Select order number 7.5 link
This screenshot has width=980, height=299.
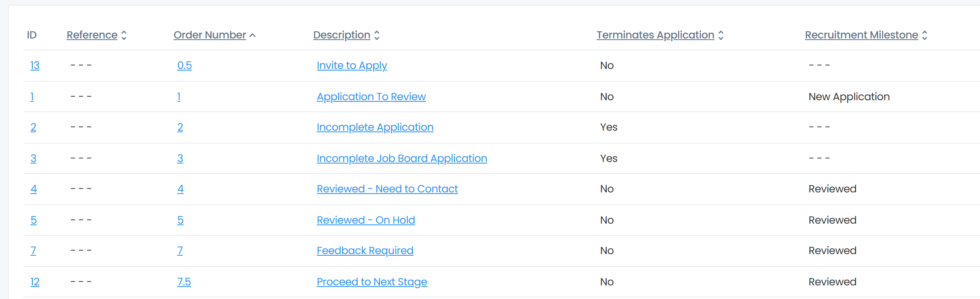click(184, 282)
